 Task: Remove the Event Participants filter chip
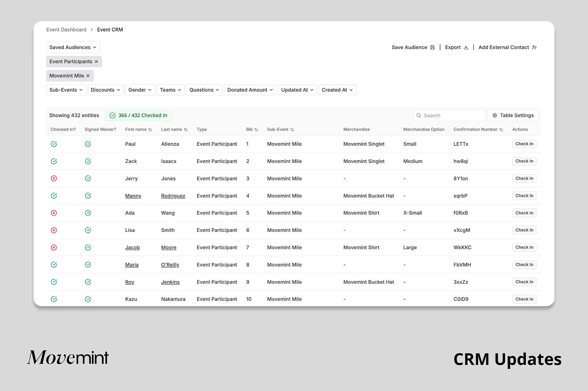click(x=96, y=62)
